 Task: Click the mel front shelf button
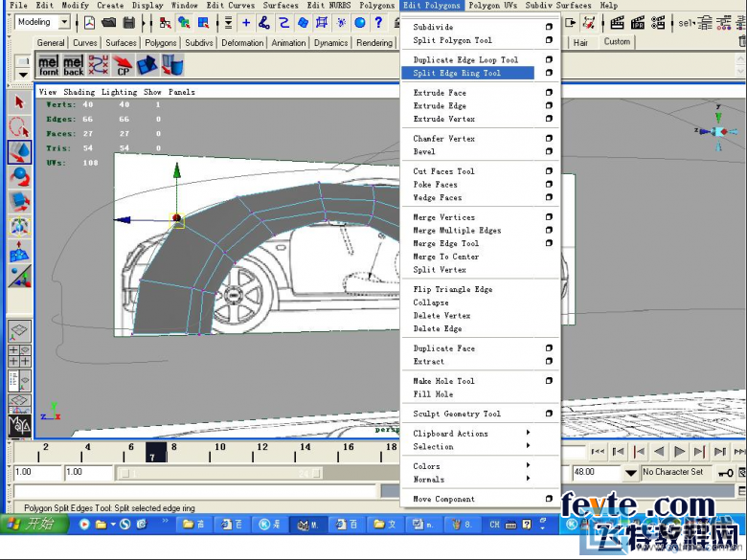tap(48, 65)
